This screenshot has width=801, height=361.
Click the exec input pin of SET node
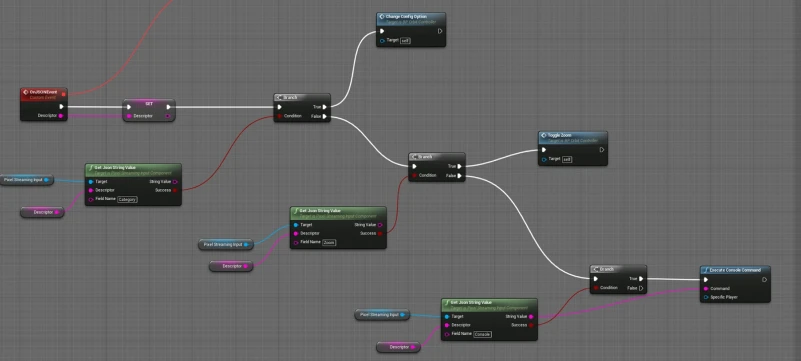coord(129,107)
